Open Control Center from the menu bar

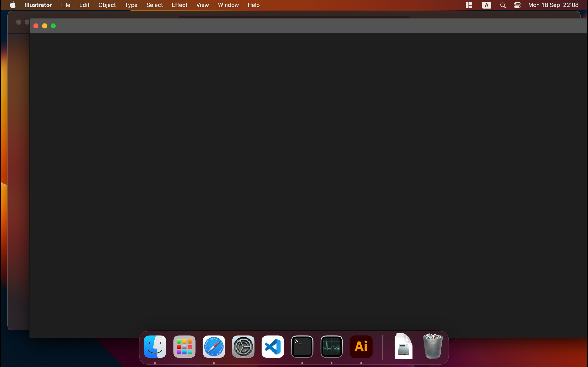517,5
